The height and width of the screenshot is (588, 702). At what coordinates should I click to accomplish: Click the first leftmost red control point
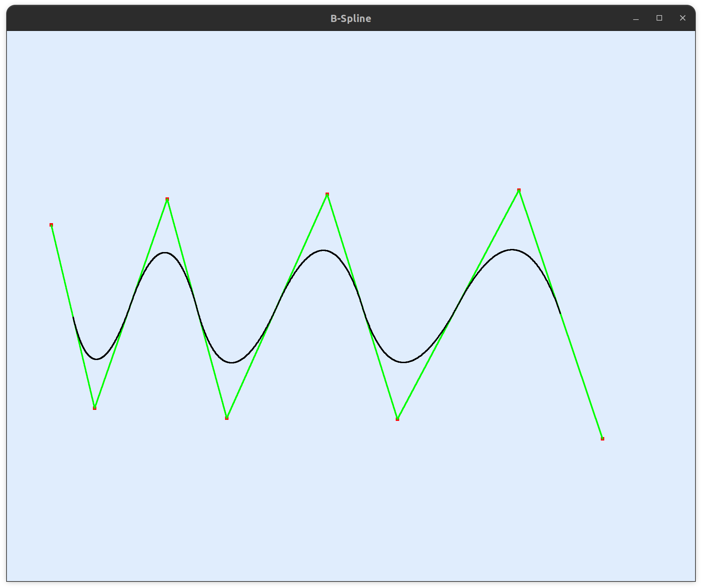click(51, 225)
